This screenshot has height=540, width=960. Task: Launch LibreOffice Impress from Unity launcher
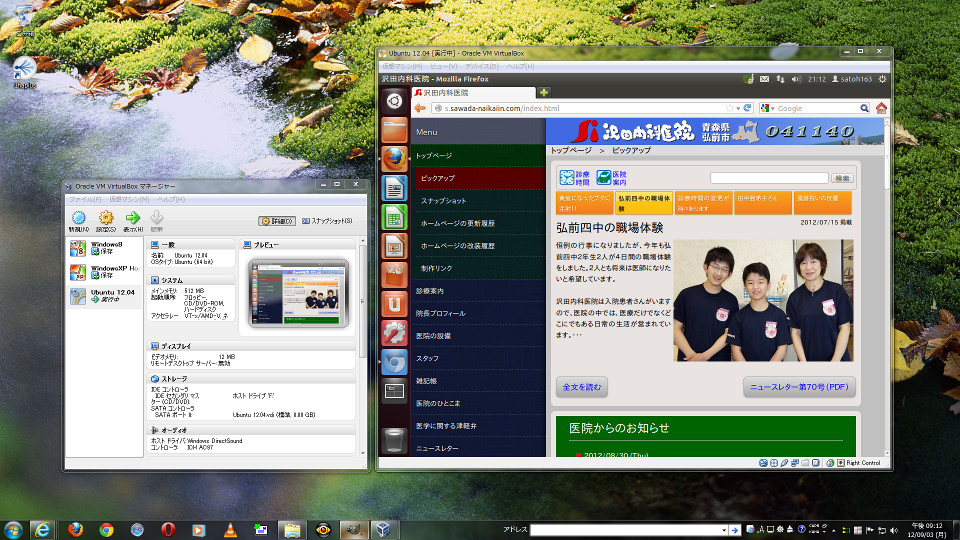[394, 246]
